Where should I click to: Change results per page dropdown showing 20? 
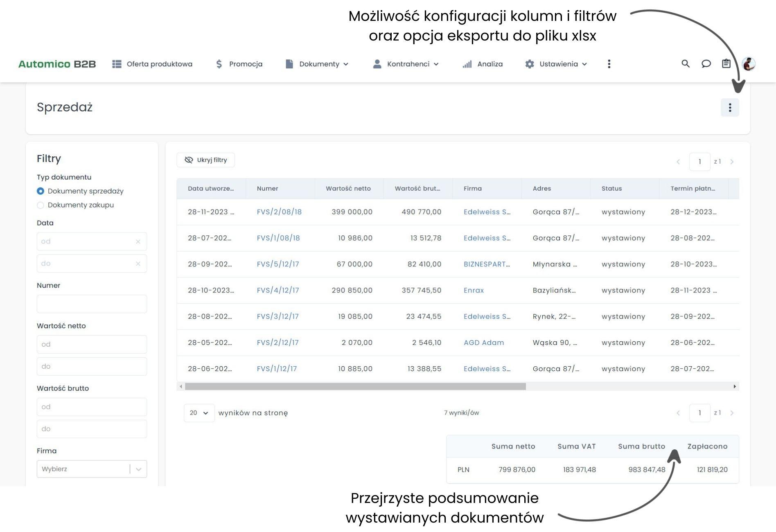(x=199, y=413)
